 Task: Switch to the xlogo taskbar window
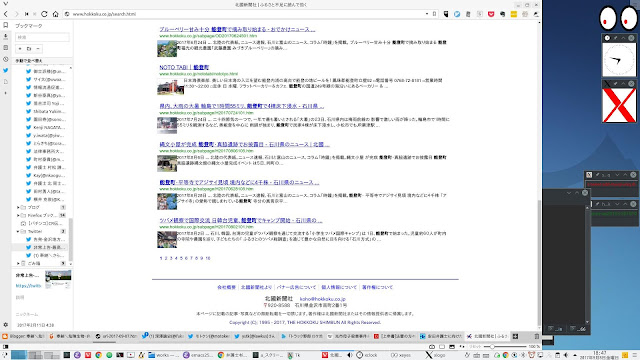435,355
